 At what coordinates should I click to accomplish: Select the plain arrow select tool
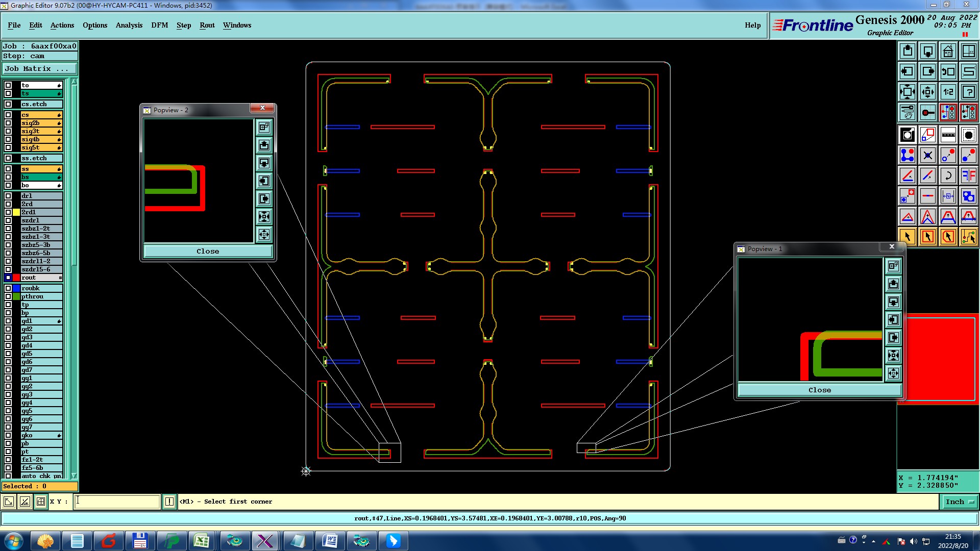click(x=908, y=237)
